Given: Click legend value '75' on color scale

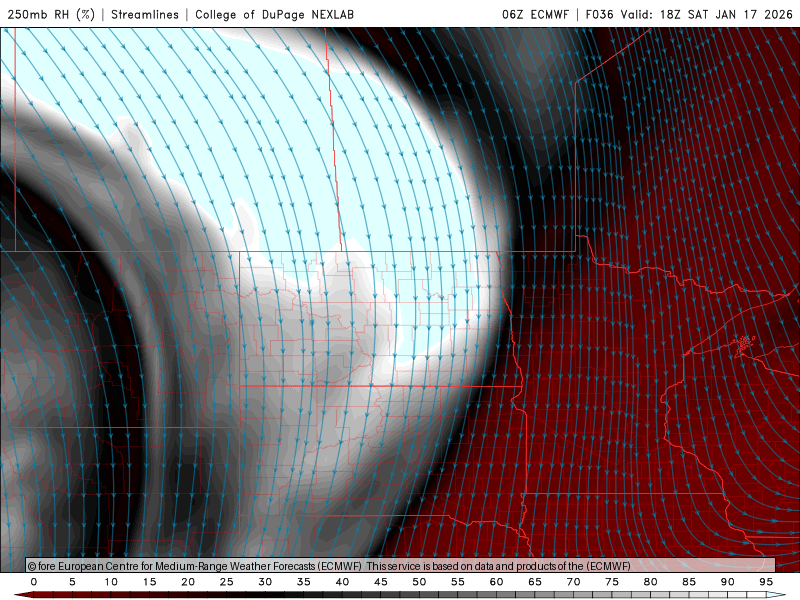Looking at the screenshot, I should tap(612, 582).
